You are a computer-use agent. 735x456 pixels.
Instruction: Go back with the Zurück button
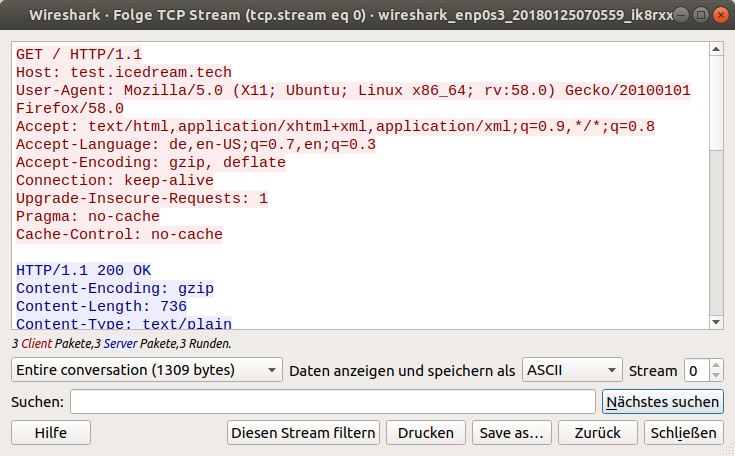point(598,433)
